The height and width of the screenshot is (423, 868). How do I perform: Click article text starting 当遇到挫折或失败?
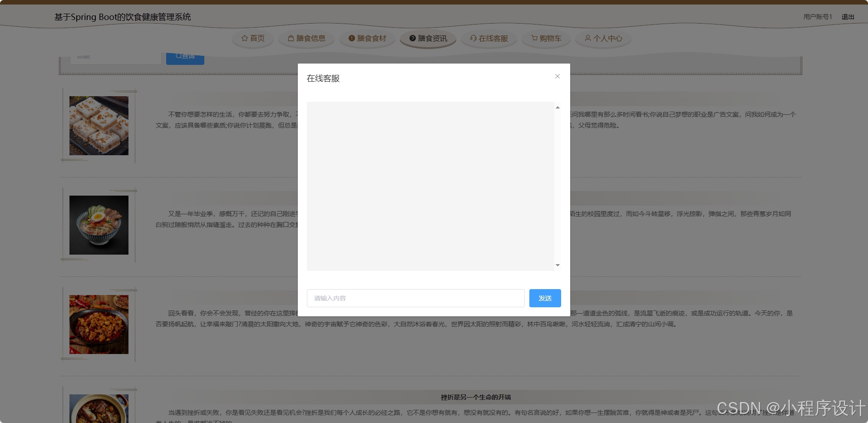(474, 417)
